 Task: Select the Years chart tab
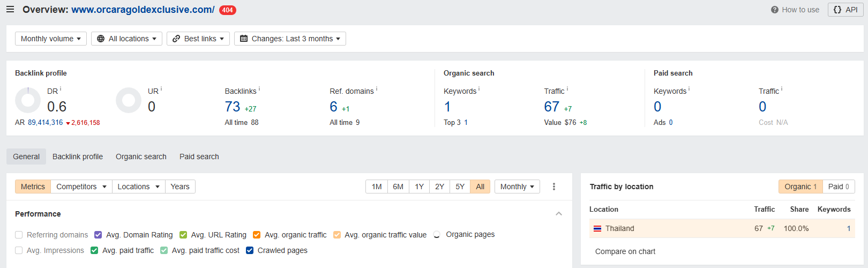[180, 187]
